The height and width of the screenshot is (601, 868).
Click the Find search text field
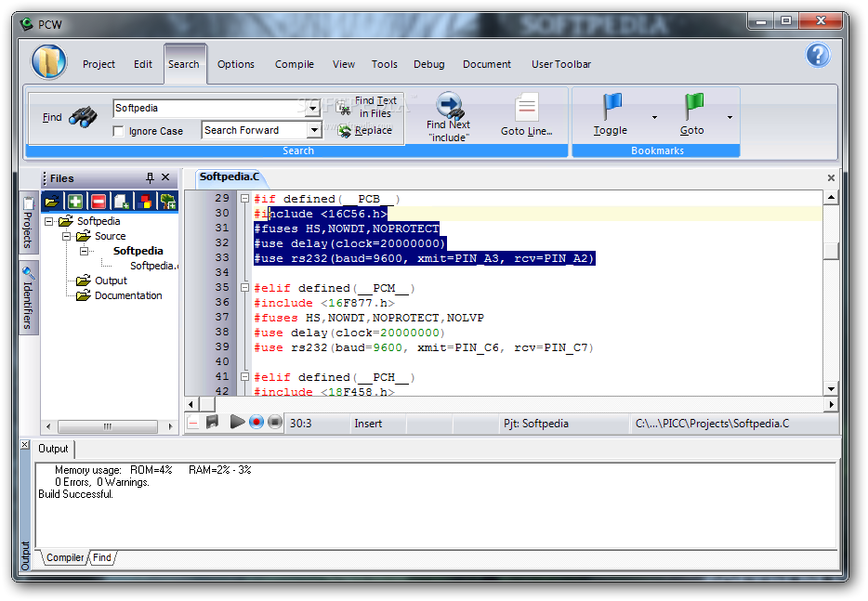coord(208,109)
